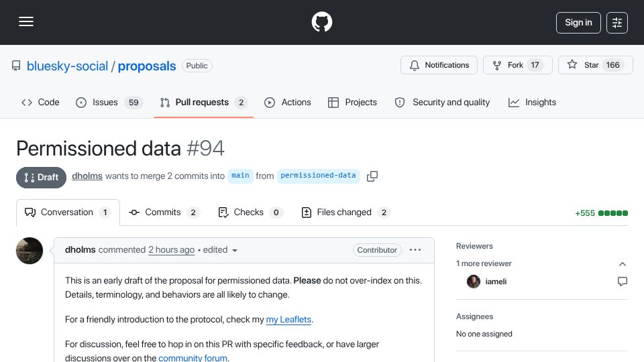This screenshot has width=644, height=362.
Task: Click the 2 hours ago timestamp
Action: click(171, 249)
